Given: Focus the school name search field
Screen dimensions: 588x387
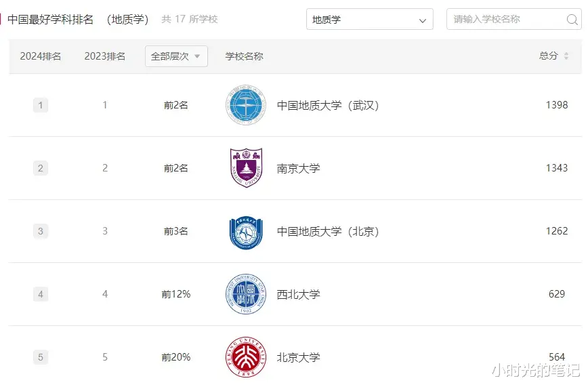Looking at the screenshot, I should [x=507, y=20].
